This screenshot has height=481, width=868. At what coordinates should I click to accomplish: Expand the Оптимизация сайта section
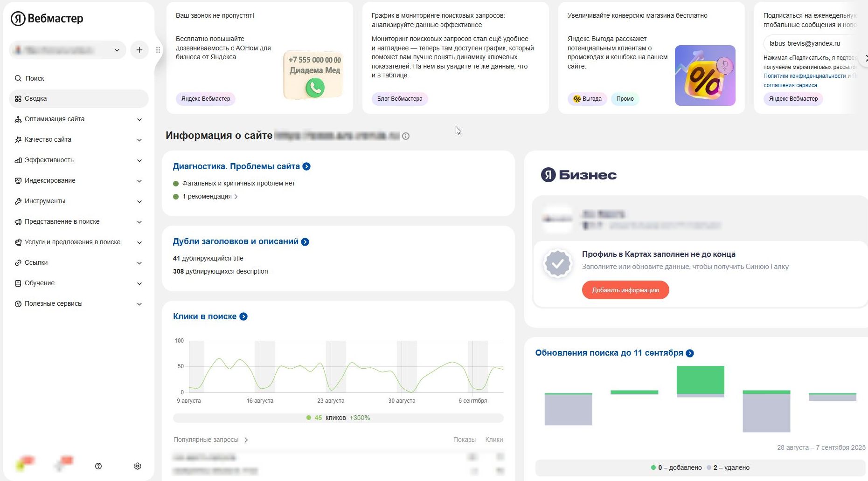tap(78, 119)
